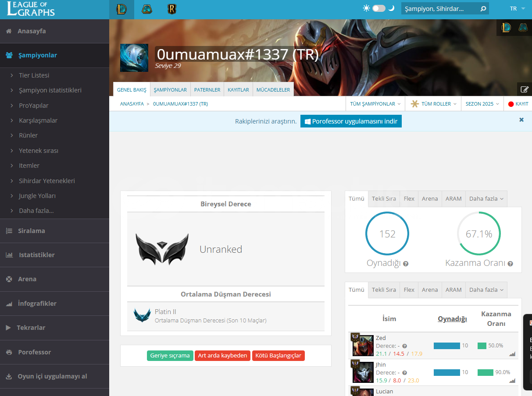The height and width of the screenshot is (396, 532).
Task: Open Karşılaşmalar sidebar entry
Action: [38, 120]
